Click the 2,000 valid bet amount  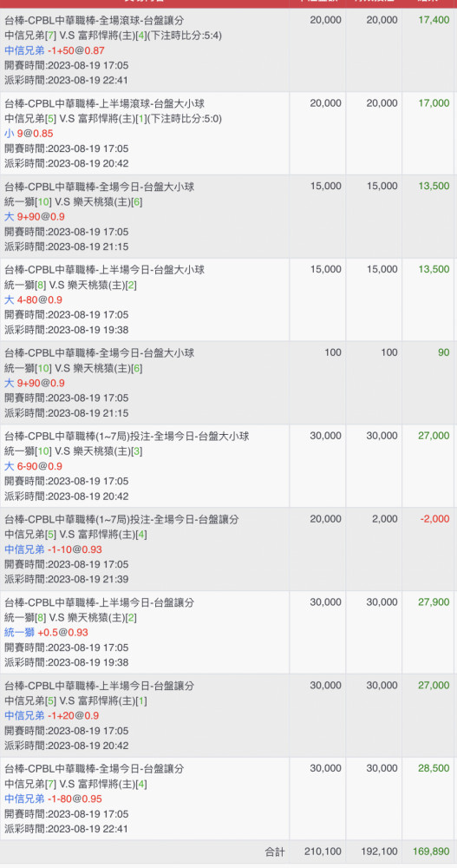[x=384, y=519]
